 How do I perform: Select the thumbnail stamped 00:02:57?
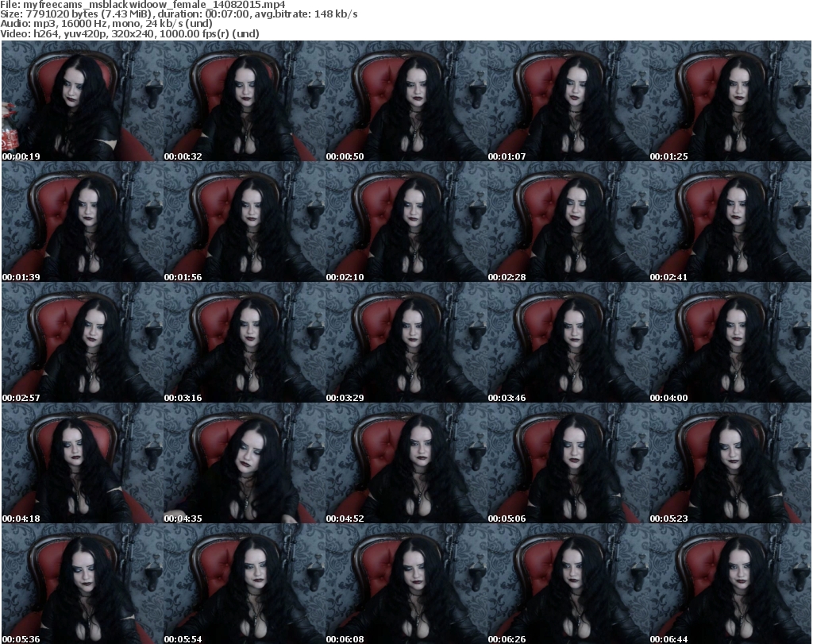[83, 342]
